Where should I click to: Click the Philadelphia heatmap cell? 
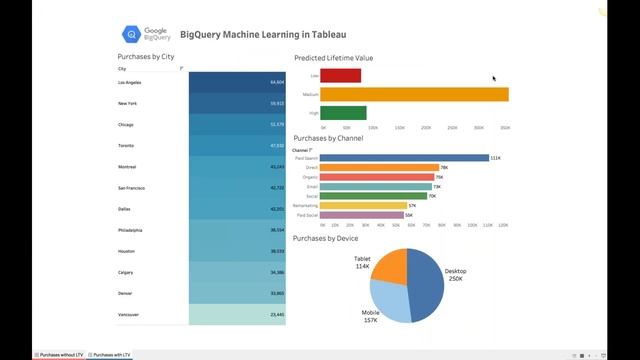pyautogui.click(x=237, y=230)
